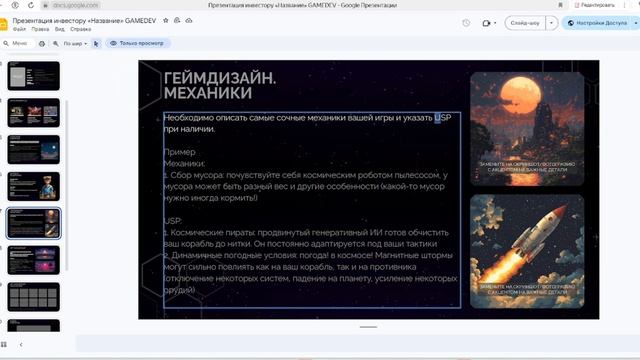Select slide thumbnail with character figure

33,186
